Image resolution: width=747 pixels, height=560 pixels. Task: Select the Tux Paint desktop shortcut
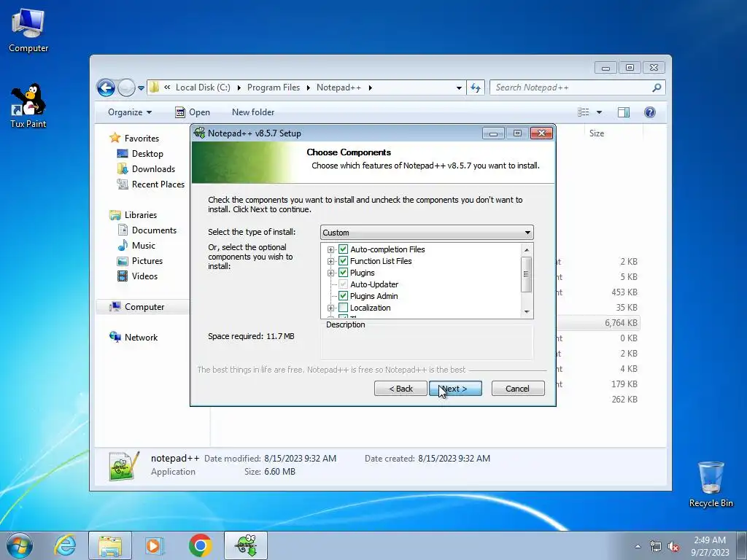point(28,106)
